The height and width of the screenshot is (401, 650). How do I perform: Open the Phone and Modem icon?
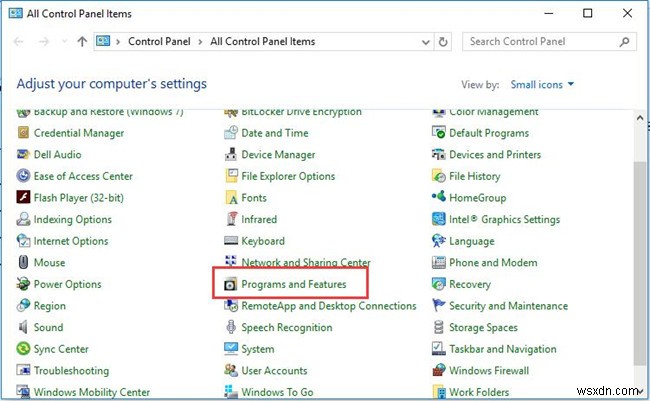pos(439,262)
